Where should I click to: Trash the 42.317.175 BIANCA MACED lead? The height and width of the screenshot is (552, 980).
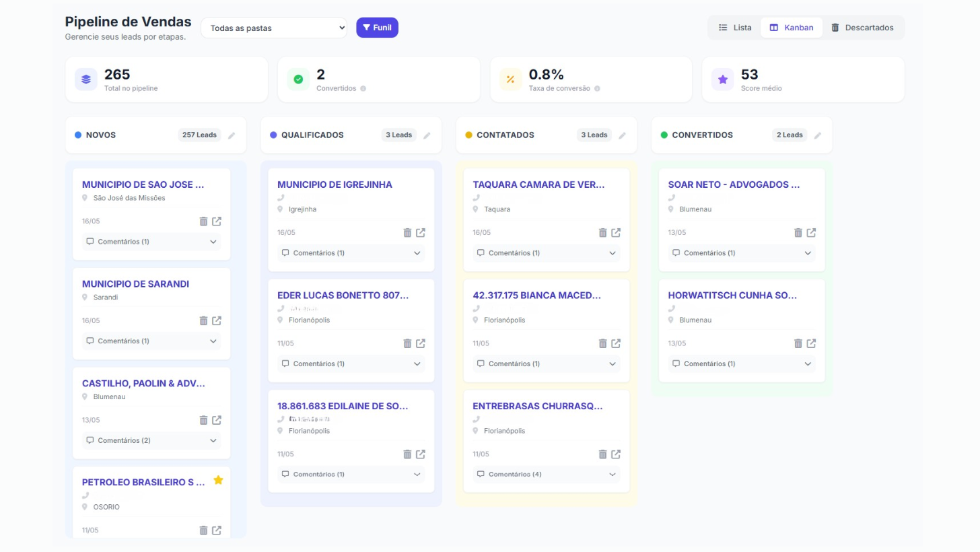[x=602, y=343]
